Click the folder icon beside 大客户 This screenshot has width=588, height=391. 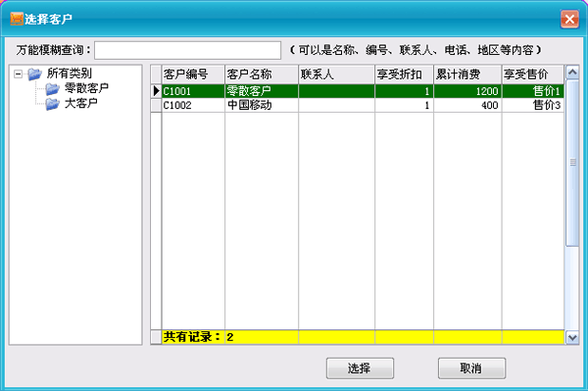pyautogui.click(x=53, y=104)
